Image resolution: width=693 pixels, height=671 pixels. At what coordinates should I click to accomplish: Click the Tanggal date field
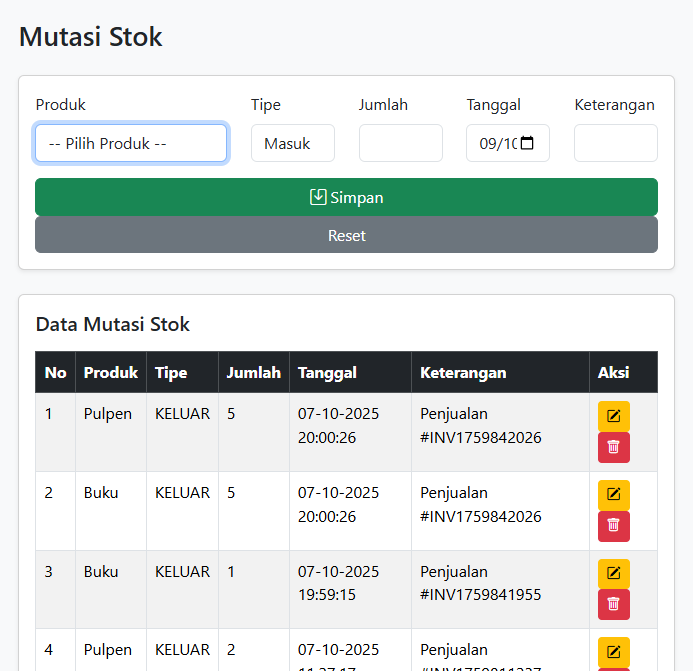508,143
